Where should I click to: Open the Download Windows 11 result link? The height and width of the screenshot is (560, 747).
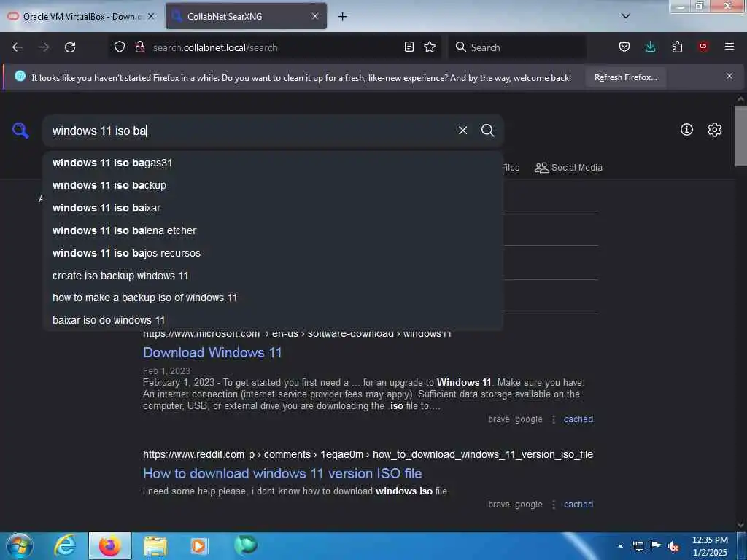212,352
